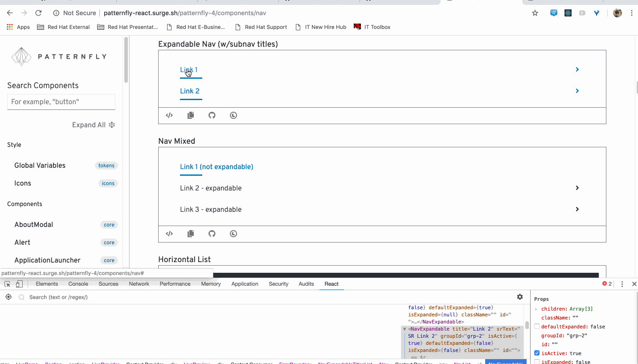Focus the React DevTools search field
Image resolution: width=638 pixels, height=364 pixels.
(x=267, y=297)
